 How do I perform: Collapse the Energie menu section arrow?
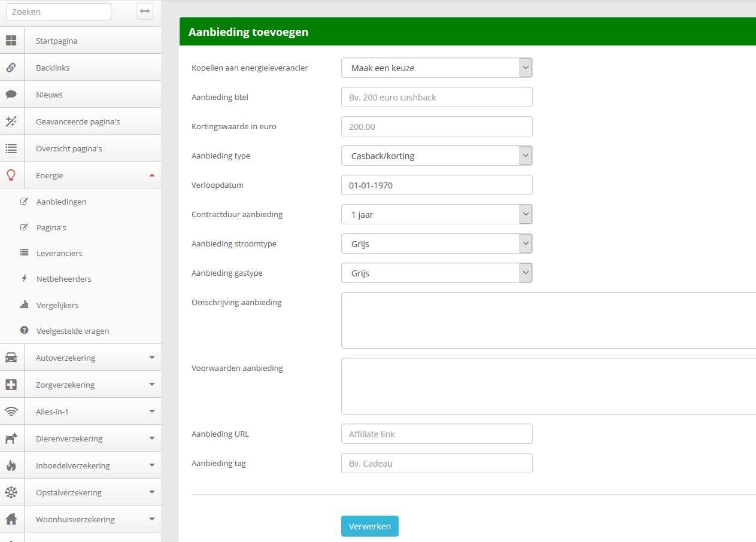(x=151, y=175)
